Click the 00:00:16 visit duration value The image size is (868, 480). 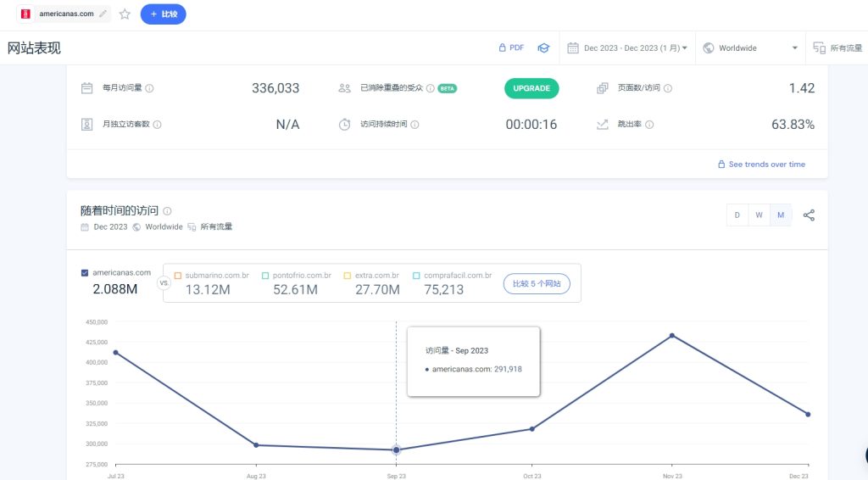coord(531,125)
